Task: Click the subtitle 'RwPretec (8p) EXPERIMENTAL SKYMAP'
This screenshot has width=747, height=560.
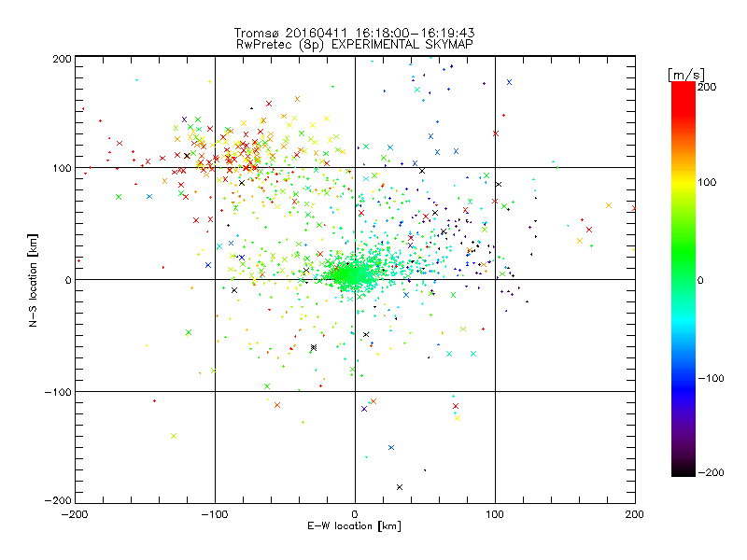Action: point(355,45)
